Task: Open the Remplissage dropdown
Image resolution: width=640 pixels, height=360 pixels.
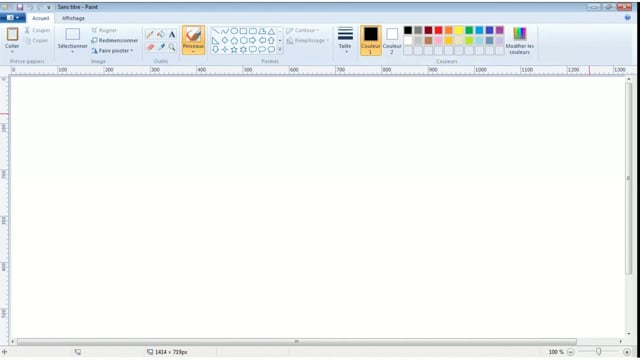Action: click(308, 41)
